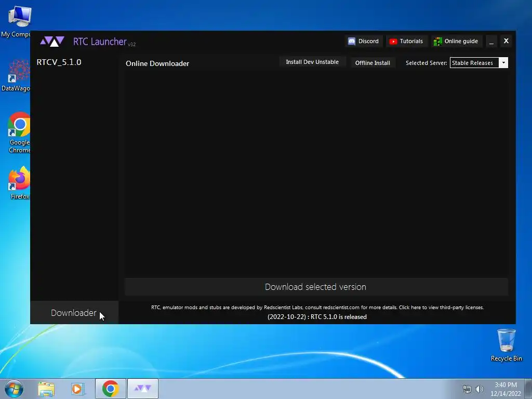Click the Discord logo icon

click(352, 42)
